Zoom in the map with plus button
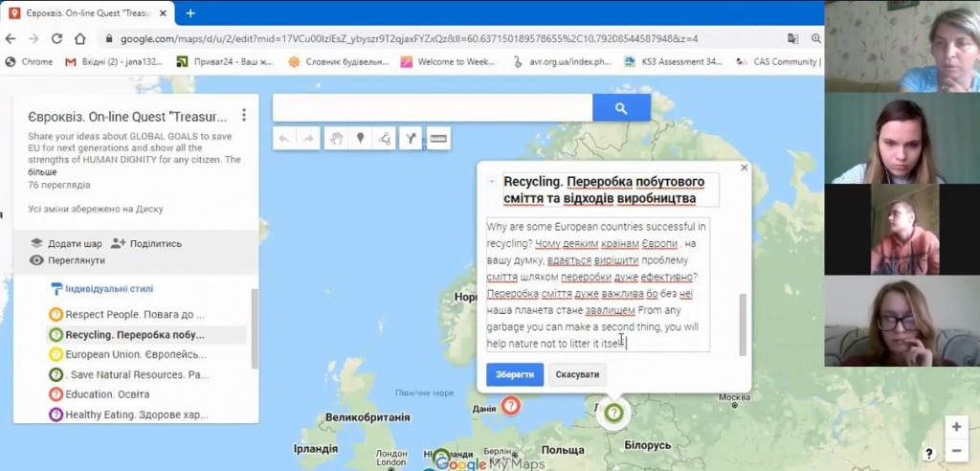Image resolution: width=980 pixels, height=471 pixels. tap(954, 427)
